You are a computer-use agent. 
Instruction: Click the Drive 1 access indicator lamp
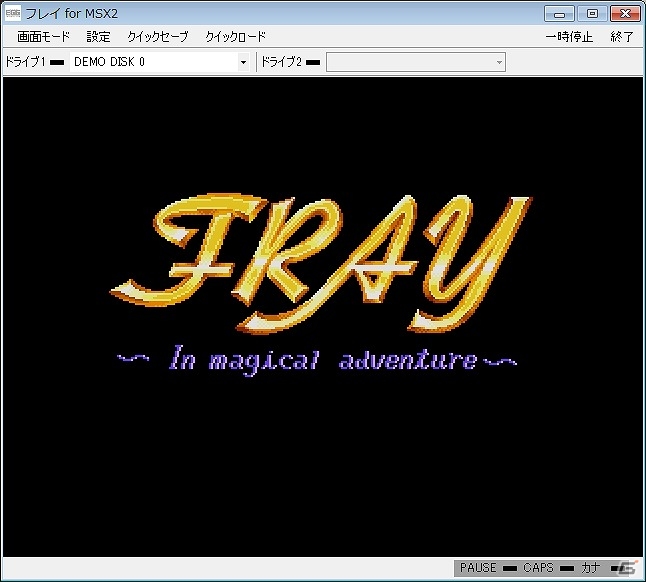click(57, 63)
